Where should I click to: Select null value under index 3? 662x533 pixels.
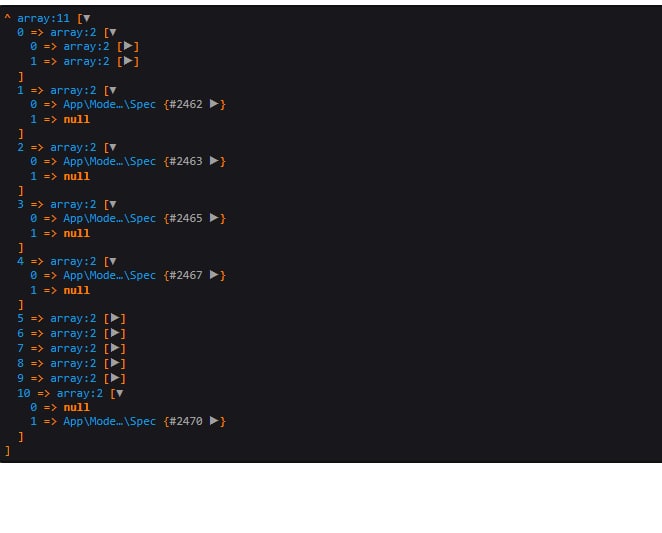tap(76, 234)
